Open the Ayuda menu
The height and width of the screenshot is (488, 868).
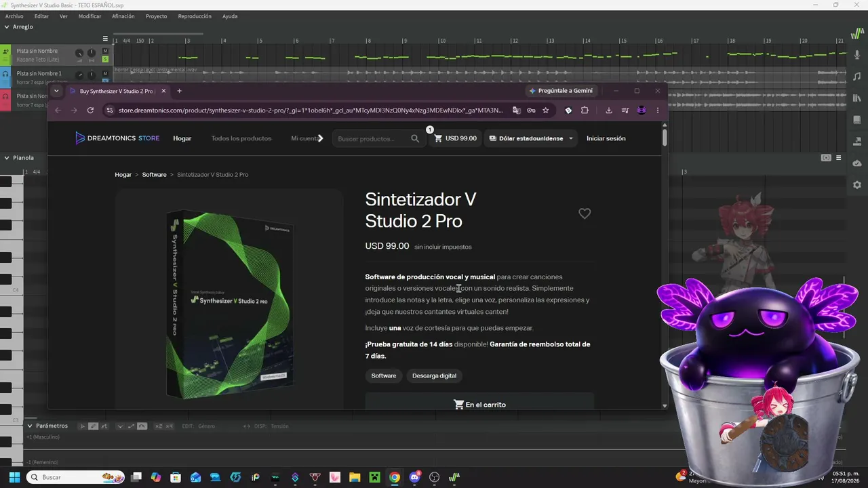click(230, 16)
